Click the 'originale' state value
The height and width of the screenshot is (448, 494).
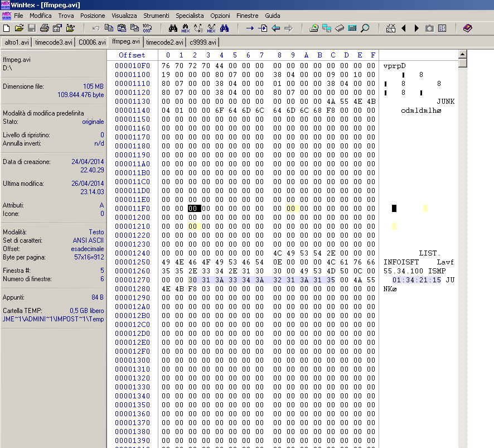pyautogui.click(x=93, y=122)
